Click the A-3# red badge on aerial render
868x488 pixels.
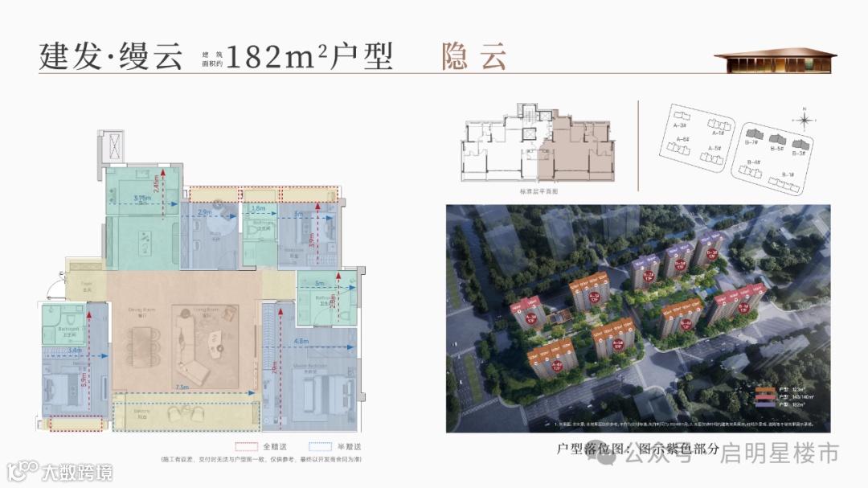(x=530, y=318)
